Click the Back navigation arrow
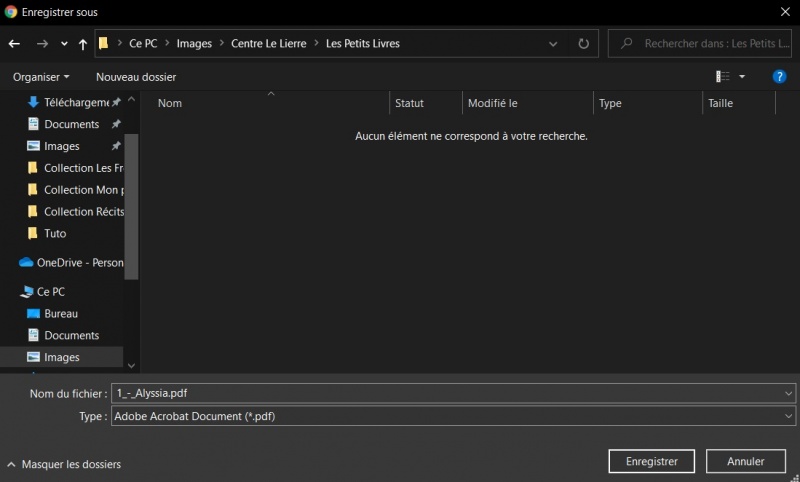 pos(14,44)
